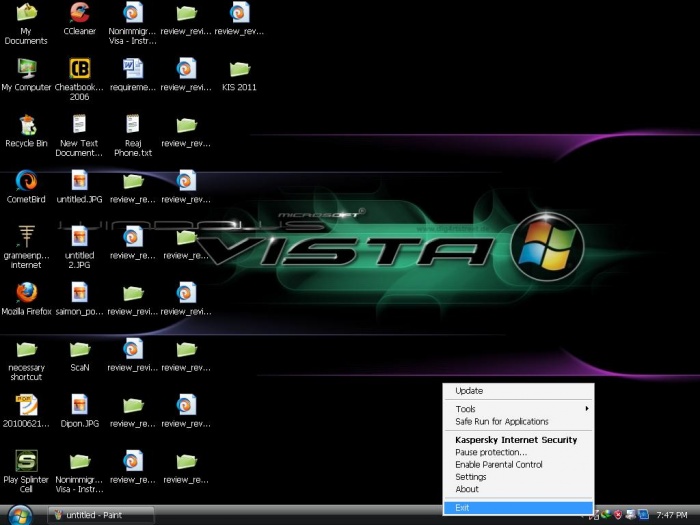The height and width of the screenshot is (525, 700).
Task: Open the Play Splinter Cell shortcut
Action: (26, 461)
